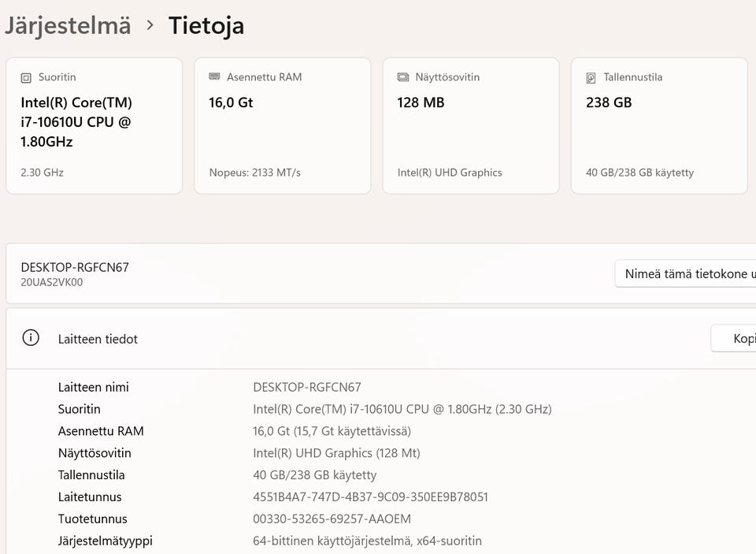
Task: Click the DESKTOP-RGFCN67 name above 20UAS2VK00
Action: 76,267
